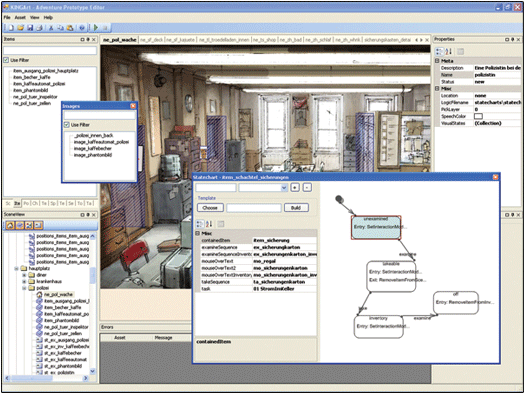Switch Properties panel to categorized view icon

tap(439, 52)
